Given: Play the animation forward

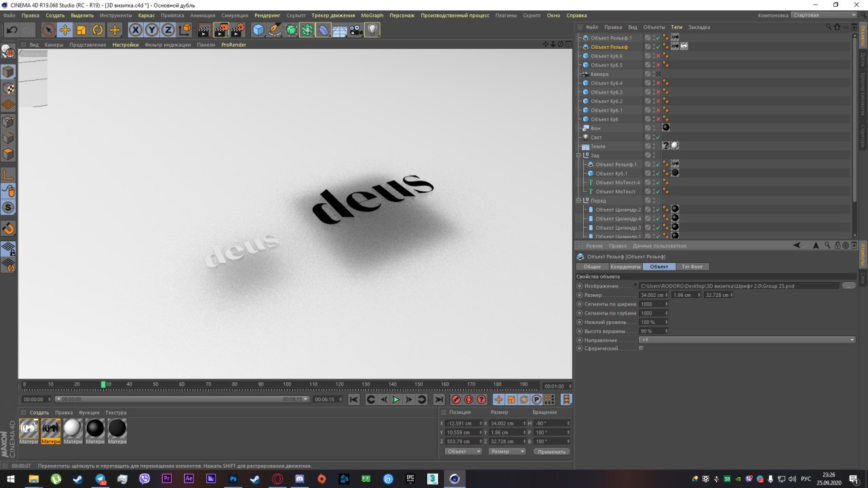Looking at the screenshot, I should pyautogui.click(x=397, y=400).
